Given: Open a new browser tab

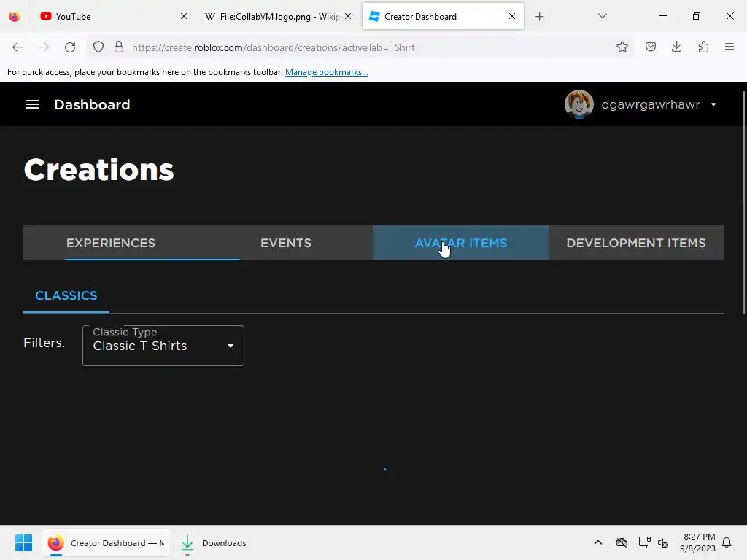Looking at the screenshot, I should 539,17.
